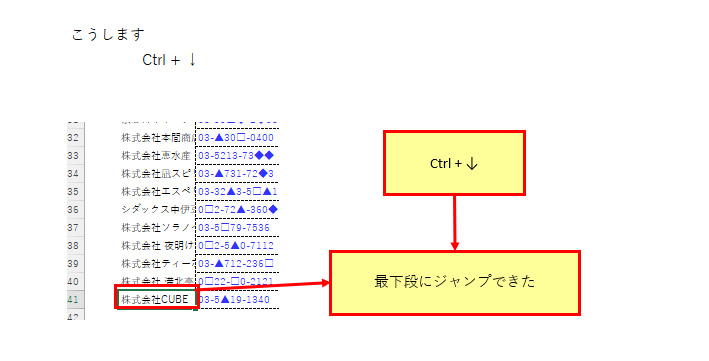Viewport: 709px width, 361px height.
Task: Click the phone number 03-5□79-7536
Action: pyautogui.click(x=234, y=228)
